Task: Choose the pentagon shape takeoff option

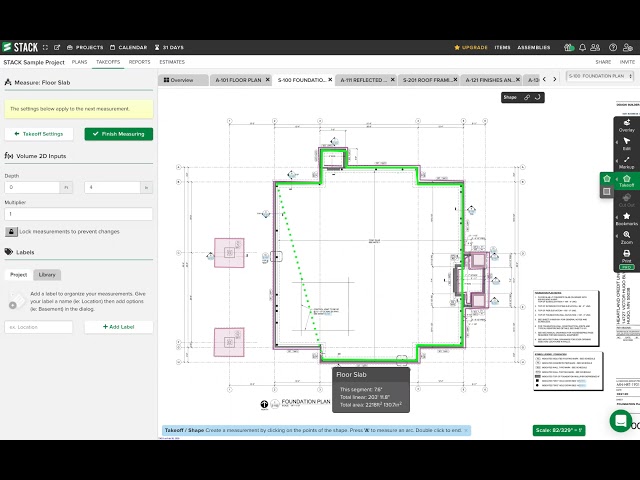Action: tap(607, 179)
